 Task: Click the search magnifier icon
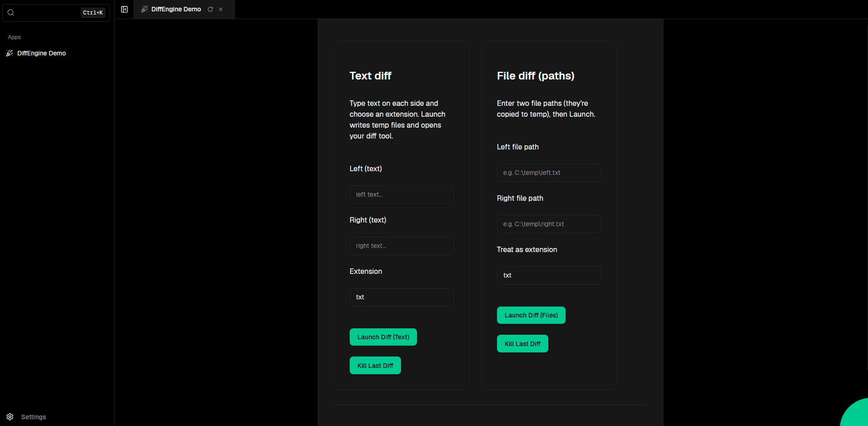coord(11,13)
